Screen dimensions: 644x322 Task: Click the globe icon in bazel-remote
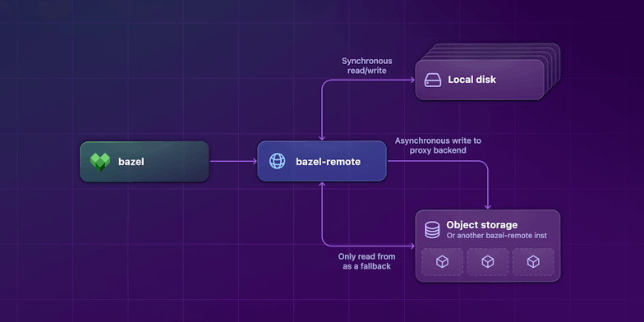pyautogui.click(x=278, y=161)
